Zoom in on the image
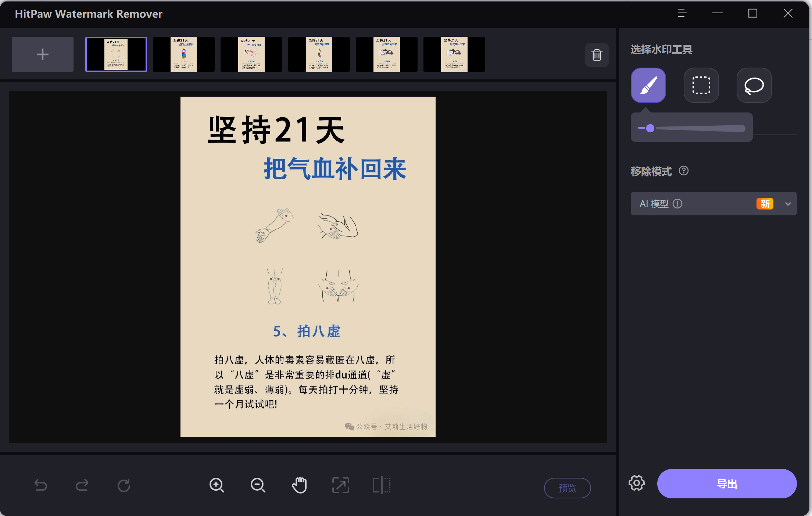The height and width of the screenshot is (516, 812). [217, 485]
